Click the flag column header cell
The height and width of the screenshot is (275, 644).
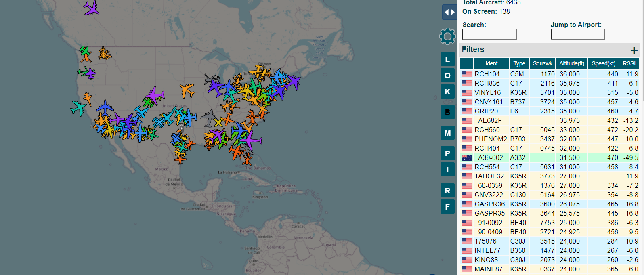[x=467, y=63]
